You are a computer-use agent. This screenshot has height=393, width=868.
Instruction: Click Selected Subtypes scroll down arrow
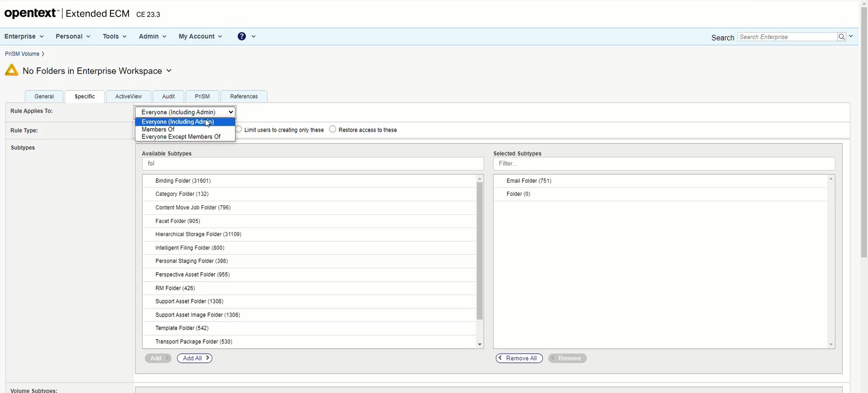tap(831, 345)
